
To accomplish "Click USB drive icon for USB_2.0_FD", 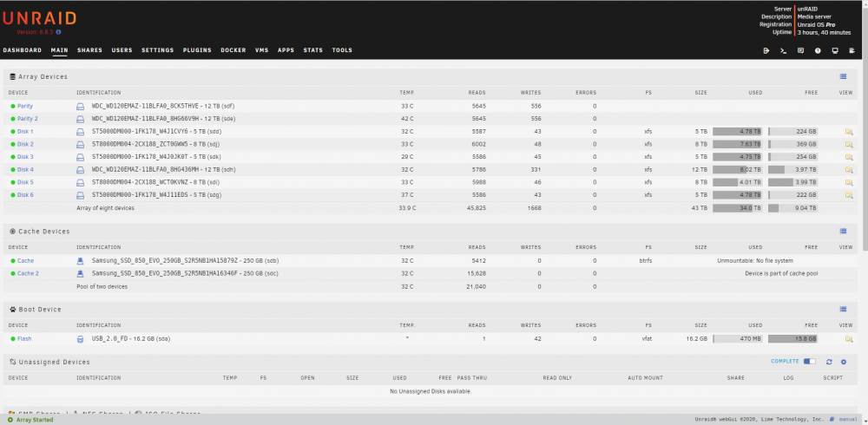I will (80, 338).
